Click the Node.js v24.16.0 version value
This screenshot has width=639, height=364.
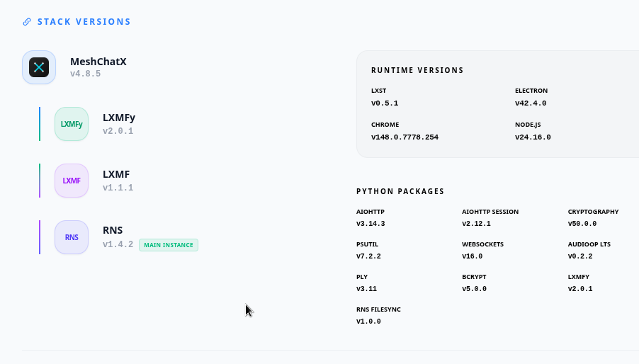(533, 137)
